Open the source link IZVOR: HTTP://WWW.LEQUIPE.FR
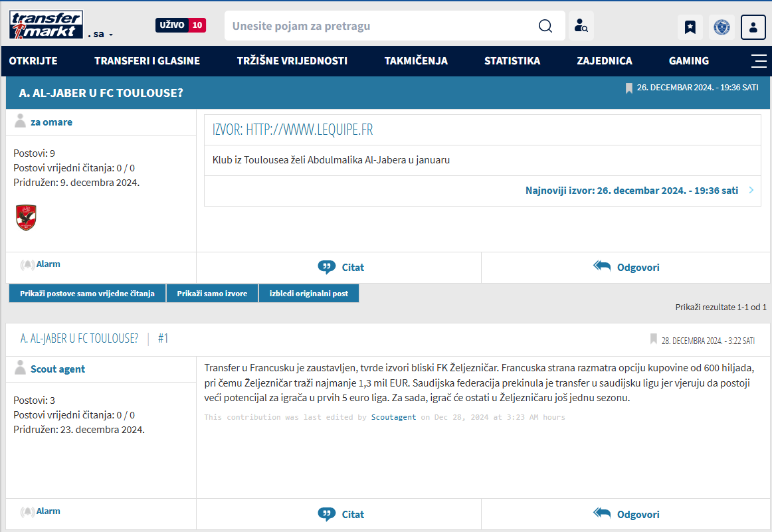 coord(292,130)
